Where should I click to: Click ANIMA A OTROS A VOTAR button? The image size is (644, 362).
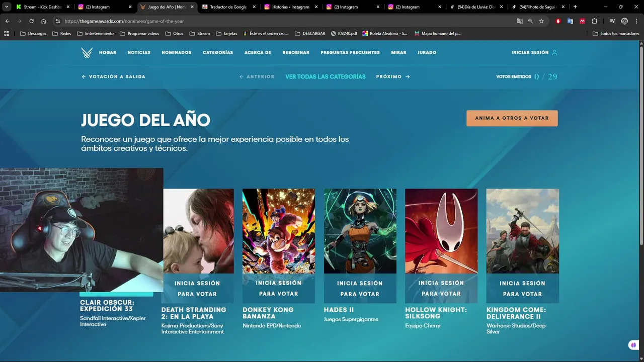pyautogui.click(x=512, y=118)
